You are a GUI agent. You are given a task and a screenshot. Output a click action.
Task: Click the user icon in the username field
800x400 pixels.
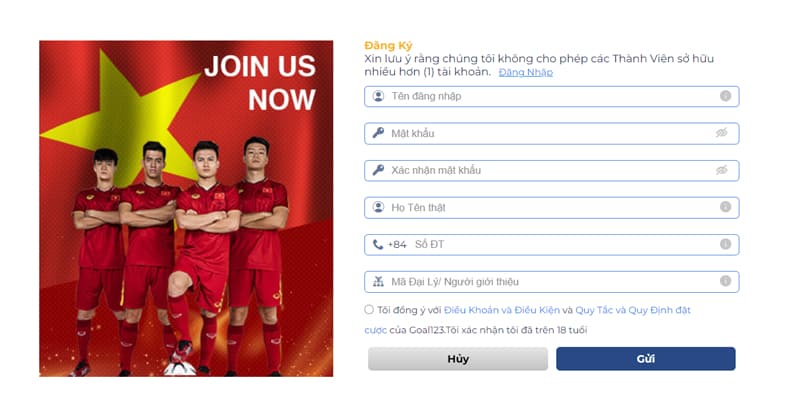[x=378, y=96]
